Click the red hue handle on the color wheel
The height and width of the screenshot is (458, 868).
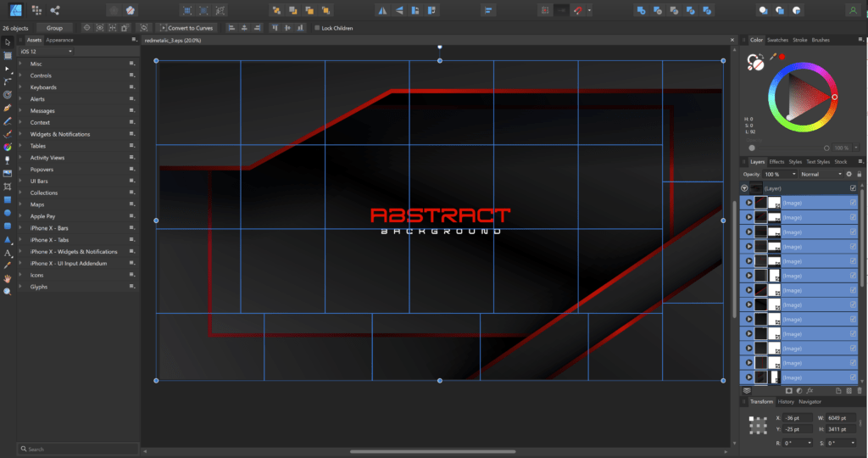(834, 97)
